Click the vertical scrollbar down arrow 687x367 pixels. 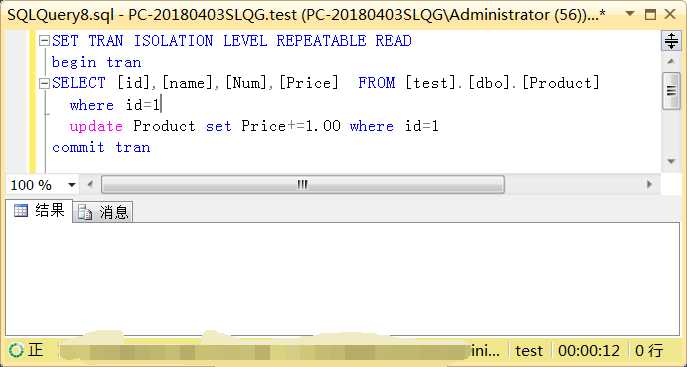click(x=671, y=162)
